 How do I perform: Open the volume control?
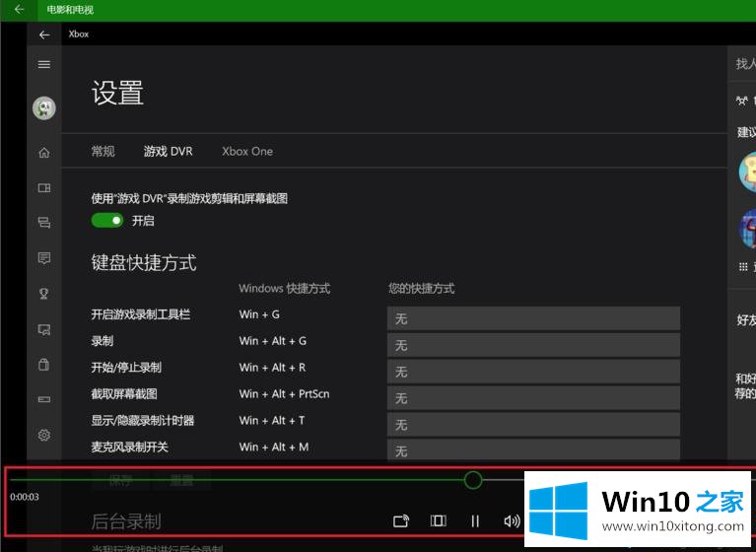512,521
